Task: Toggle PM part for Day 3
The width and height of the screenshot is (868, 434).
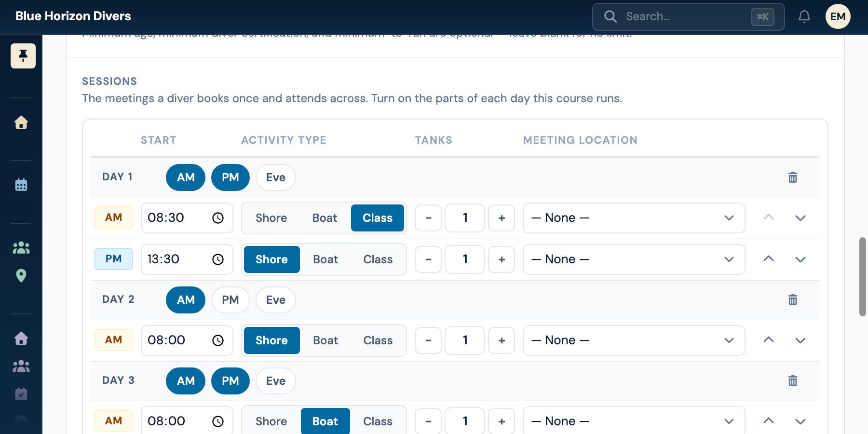Action: (x=231, y=381)
